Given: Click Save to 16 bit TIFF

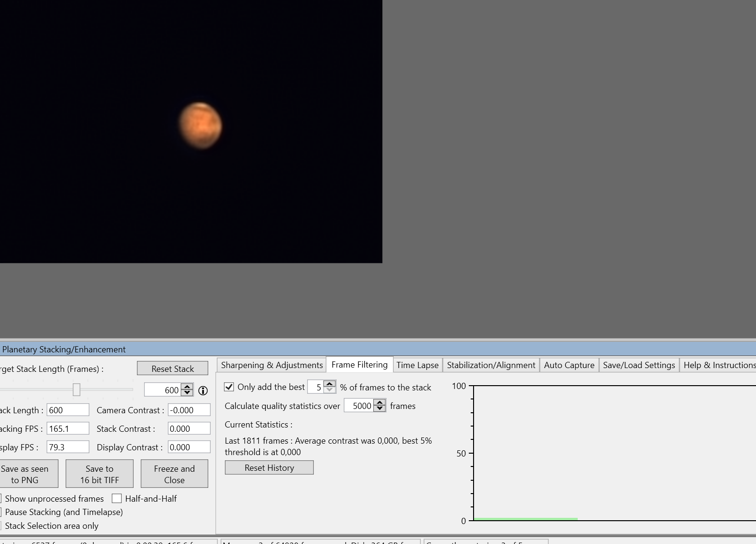Looking at the screenshot, I should coord(99,474).
